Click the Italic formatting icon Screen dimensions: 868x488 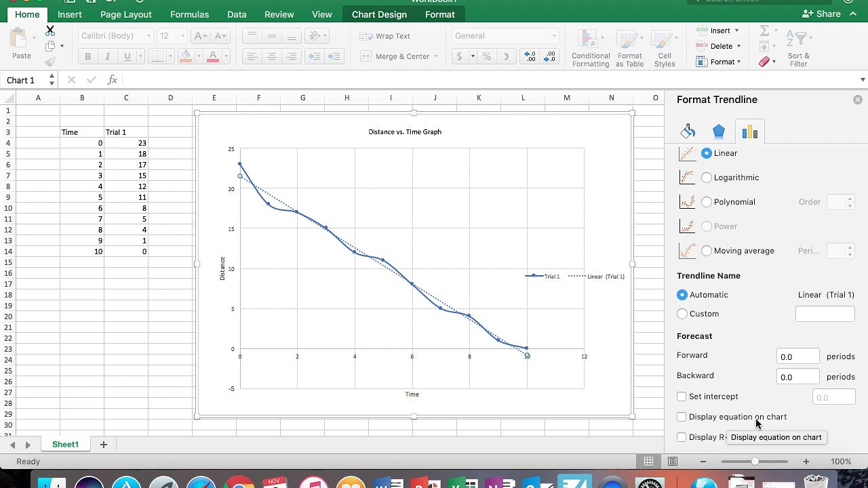(107, 57)
